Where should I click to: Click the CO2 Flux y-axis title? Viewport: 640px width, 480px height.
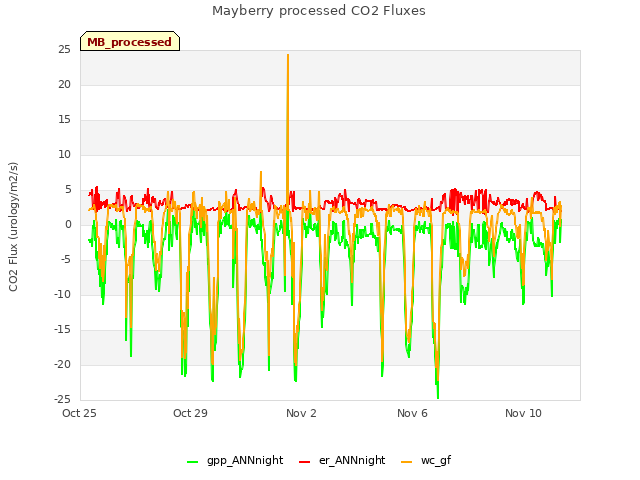(x=13, y=227)
